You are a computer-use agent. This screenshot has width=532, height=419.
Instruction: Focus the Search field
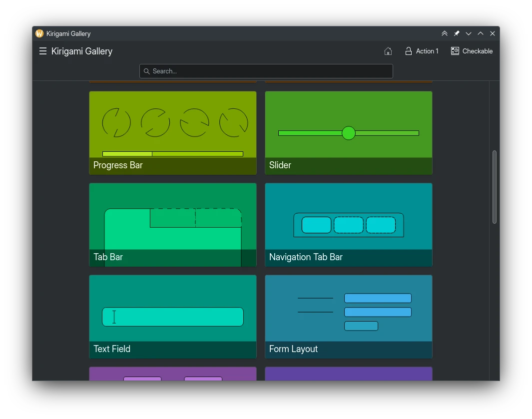coord(266,71)
